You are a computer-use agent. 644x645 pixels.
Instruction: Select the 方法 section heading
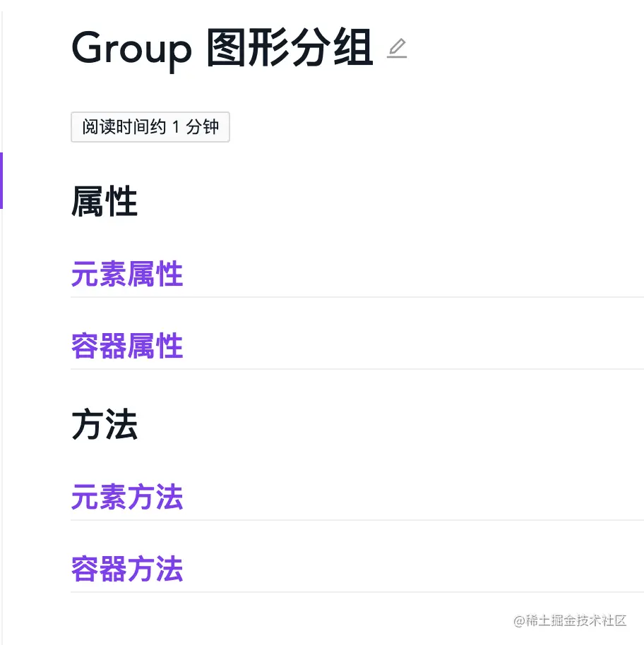pyautogui.click(x=105, y=425)
